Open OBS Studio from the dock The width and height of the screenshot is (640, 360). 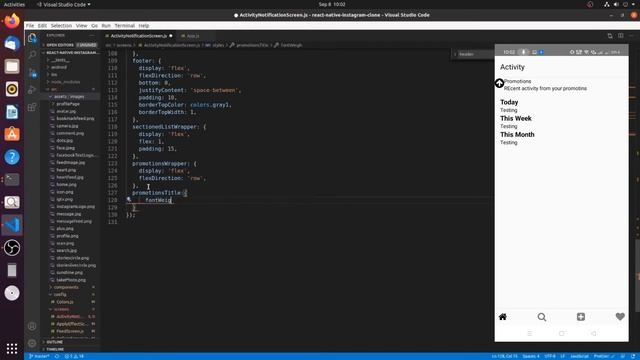point(12,248)
